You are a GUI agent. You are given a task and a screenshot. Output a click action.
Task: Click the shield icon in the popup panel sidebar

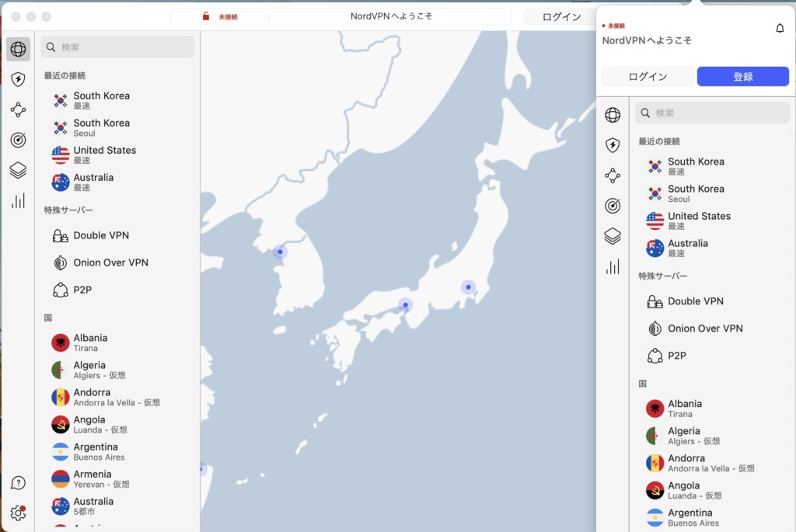click(x=613, y=145)
